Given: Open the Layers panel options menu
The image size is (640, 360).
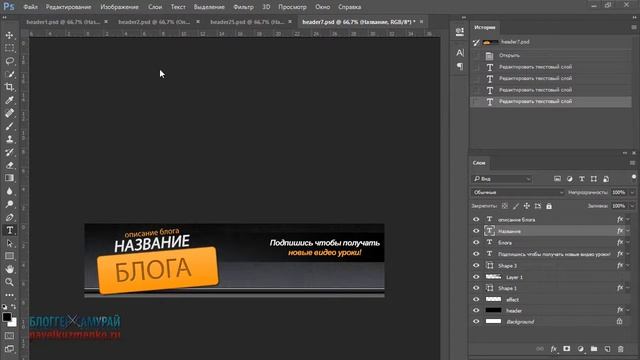Looking at the screenshot, I should coord(632,163).
